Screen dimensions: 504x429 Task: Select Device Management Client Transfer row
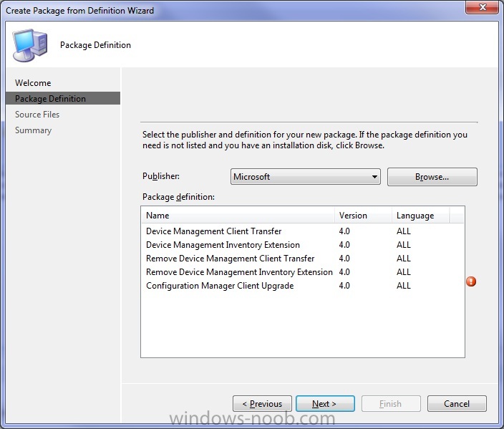[302, 231]
